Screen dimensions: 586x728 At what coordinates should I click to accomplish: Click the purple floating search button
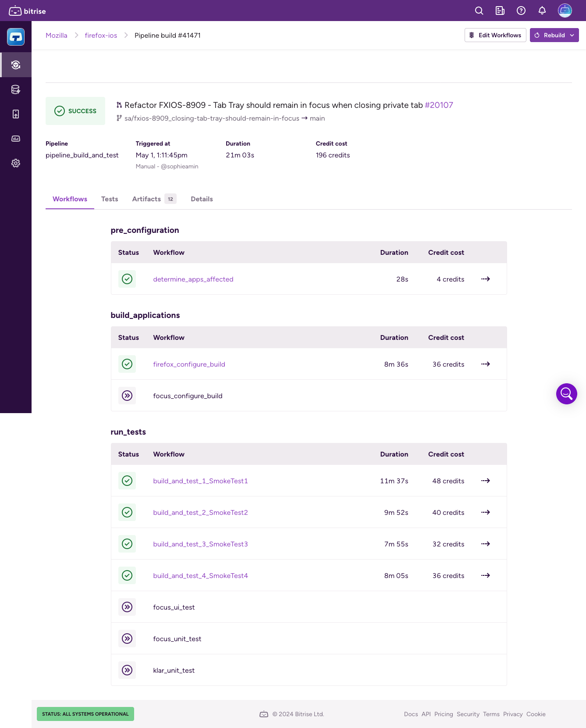coord(566,394)
